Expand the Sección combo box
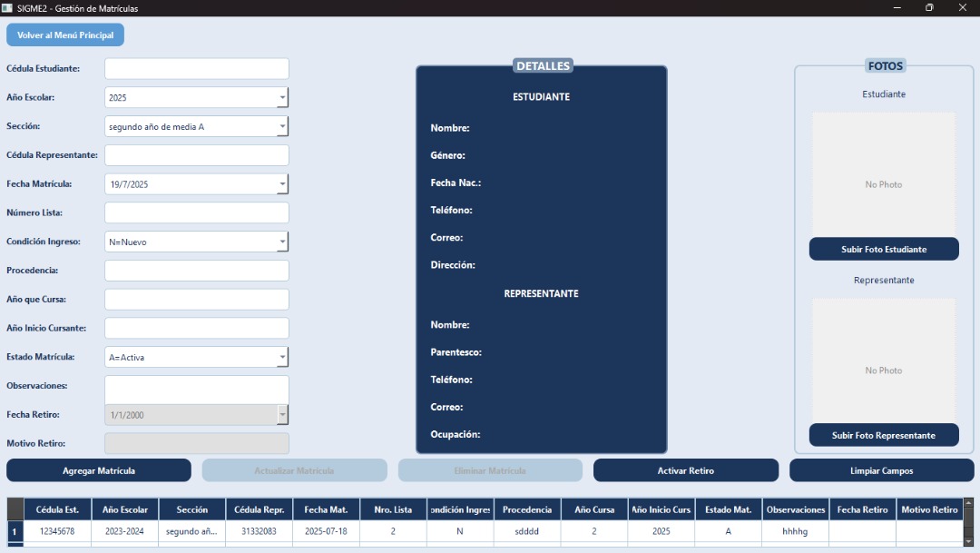The height and width of the screenshot is (553, 980). pos(282,126)
